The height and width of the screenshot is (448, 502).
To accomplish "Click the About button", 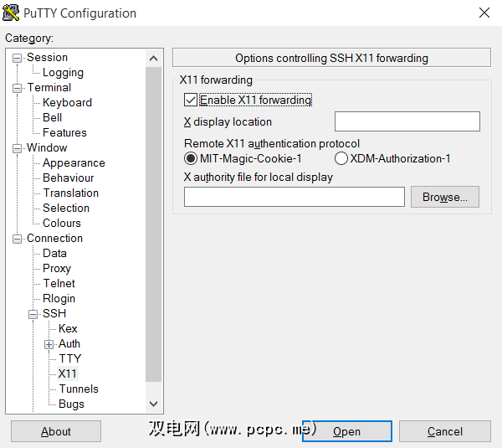I will (x=56, y=431).
